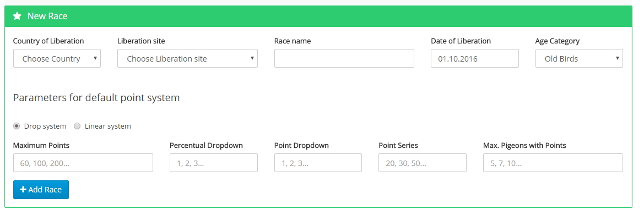Open the Choose Country dropdown
The image size is (644, 221).
coord(57,59)
